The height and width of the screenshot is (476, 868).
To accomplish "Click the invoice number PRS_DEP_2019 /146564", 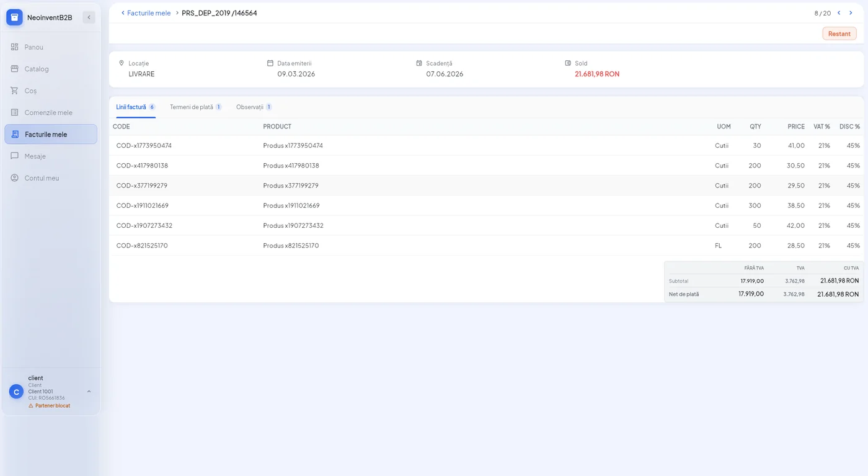I will [219, 13].
